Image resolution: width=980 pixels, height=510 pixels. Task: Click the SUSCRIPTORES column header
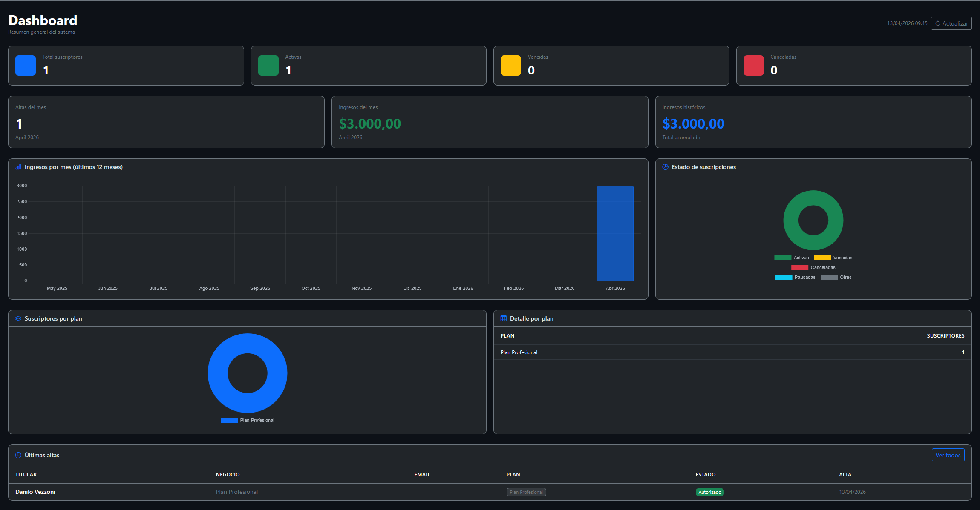pos(945,335)
